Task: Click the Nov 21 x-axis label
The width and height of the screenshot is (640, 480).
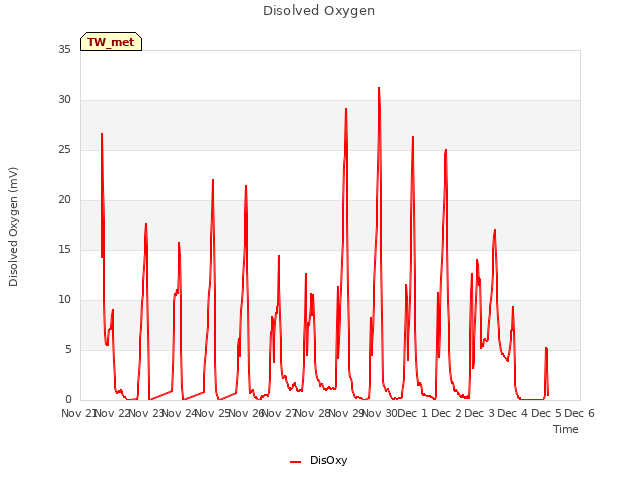Action: point(79,413)
